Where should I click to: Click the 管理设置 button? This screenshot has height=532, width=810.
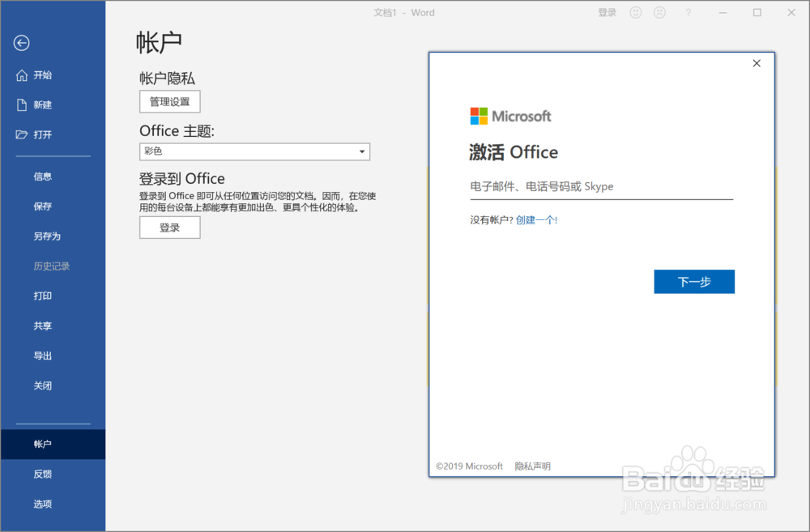[170, 102]
